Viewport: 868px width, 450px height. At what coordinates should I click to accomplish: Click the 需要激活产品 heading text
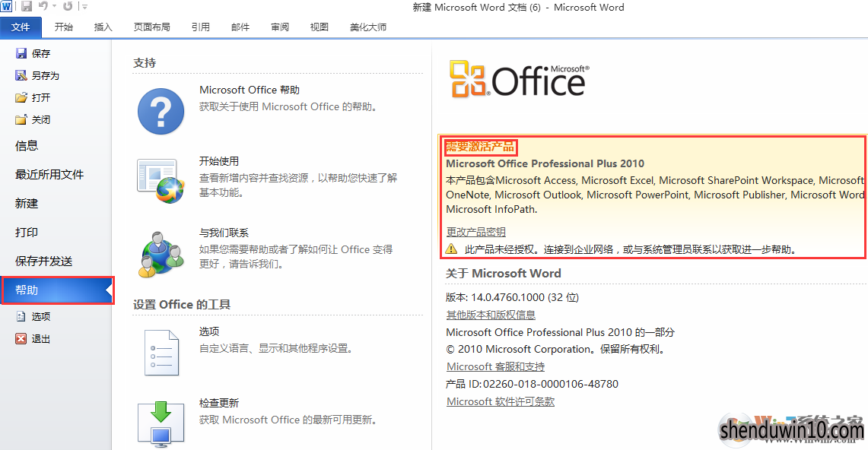pos(480,147)
